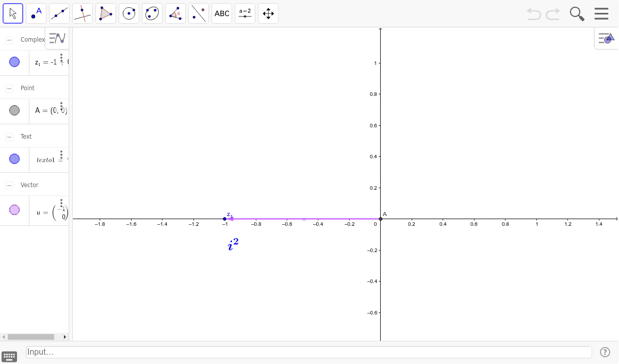Click the Vector category label
619x364 pixels.
[29, 185]
